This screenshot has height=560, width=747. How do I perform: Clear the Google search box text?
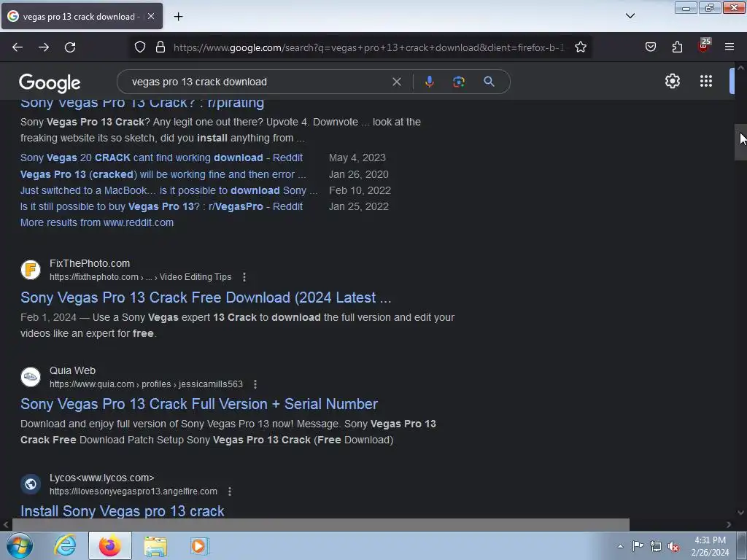tap(396, 82)
